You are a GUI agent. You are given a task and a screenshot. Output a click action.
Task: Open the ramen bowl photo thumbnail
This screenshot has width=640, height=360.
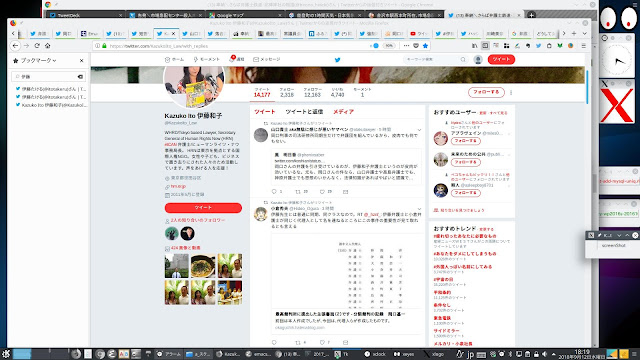click(x=203, y=266)
